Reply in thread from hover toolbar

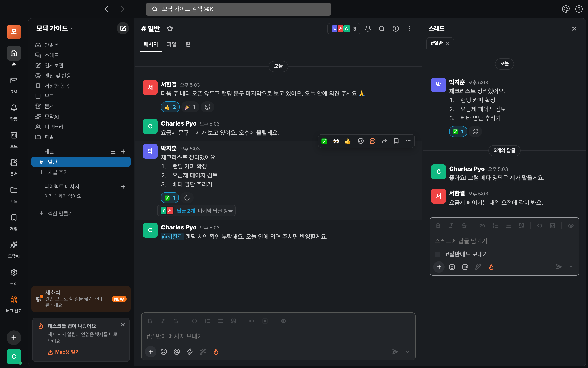tap(372, 141)
